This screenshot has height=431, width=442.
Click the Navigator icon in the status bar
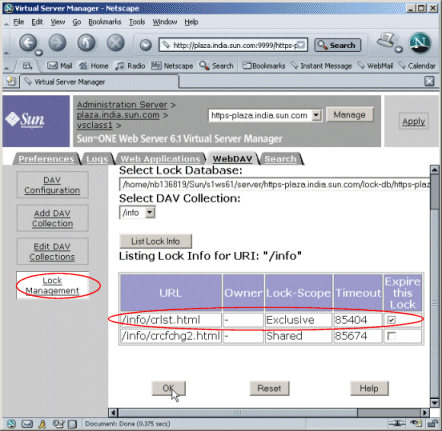tap(11, 424)
